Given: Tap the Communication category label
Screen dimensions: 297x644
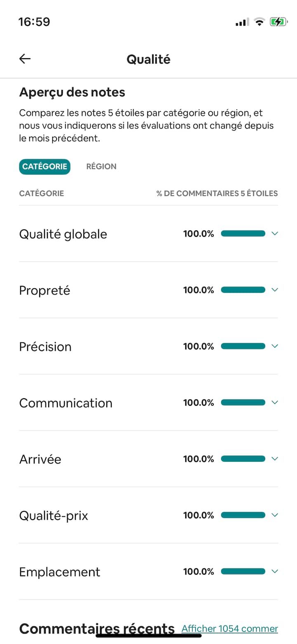Looking at the screenshot, I should coord(66,403).
